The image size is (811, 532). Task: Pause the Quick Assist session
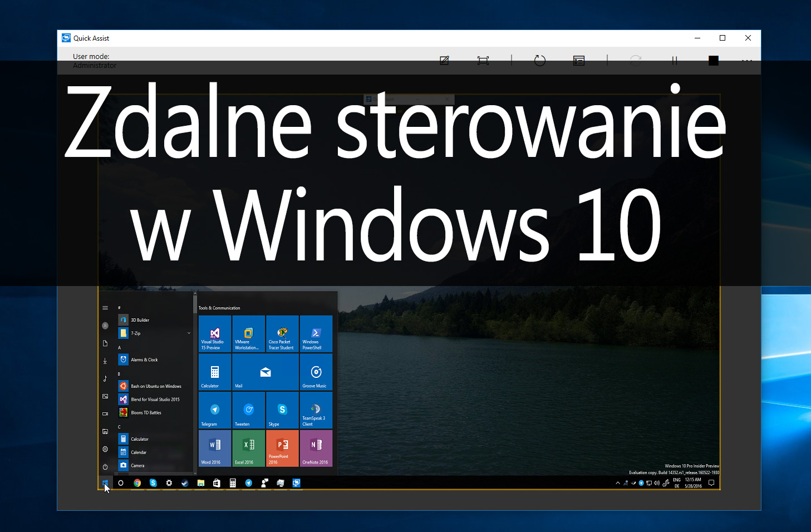[x=675, y=60]
